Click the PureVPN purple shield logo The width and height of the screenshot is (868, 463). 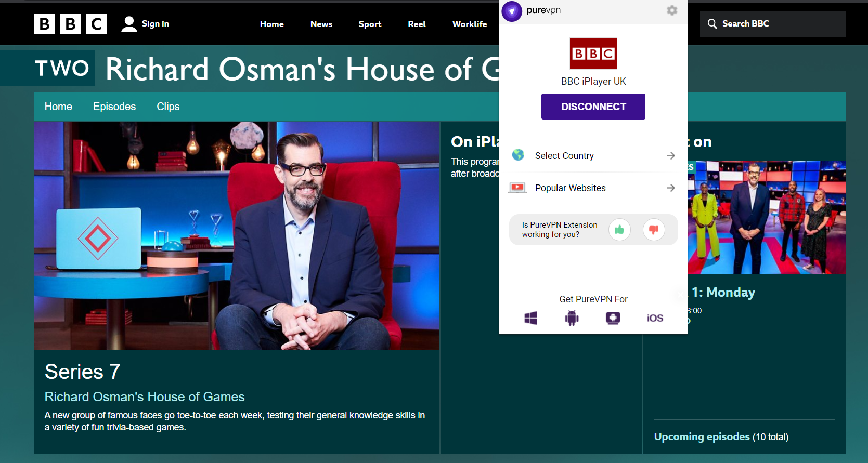point(512,11)
